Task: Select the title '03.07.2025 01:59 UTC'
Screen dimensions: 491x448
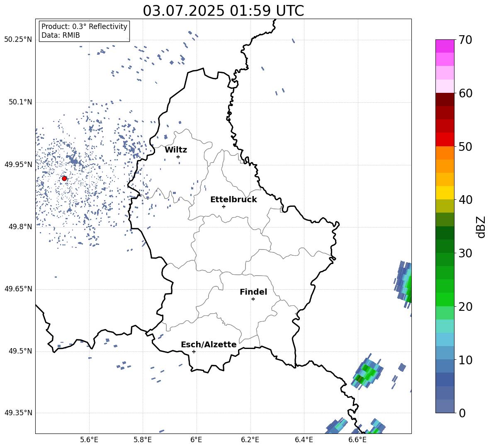Action: [x=223, y=11]
